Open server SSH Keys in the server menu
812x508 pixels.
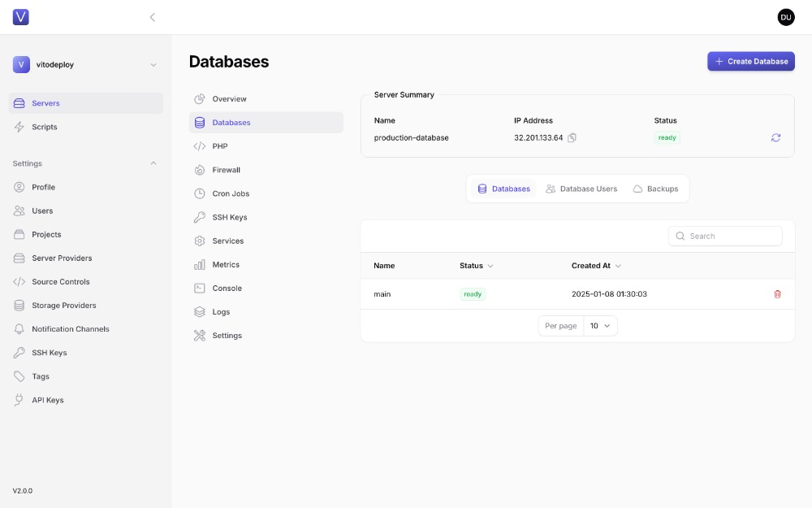[x=266, y=217]
